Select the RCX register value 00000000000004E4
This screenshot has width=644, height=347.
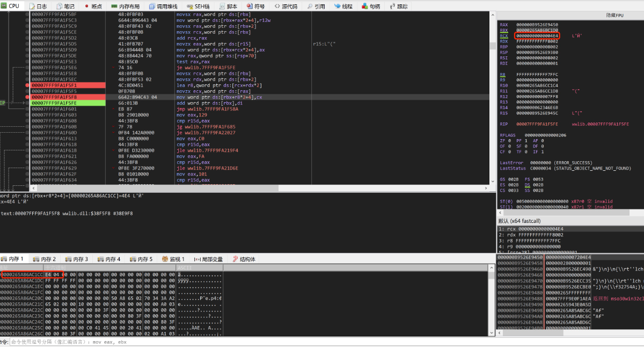[x=537, y=35]
